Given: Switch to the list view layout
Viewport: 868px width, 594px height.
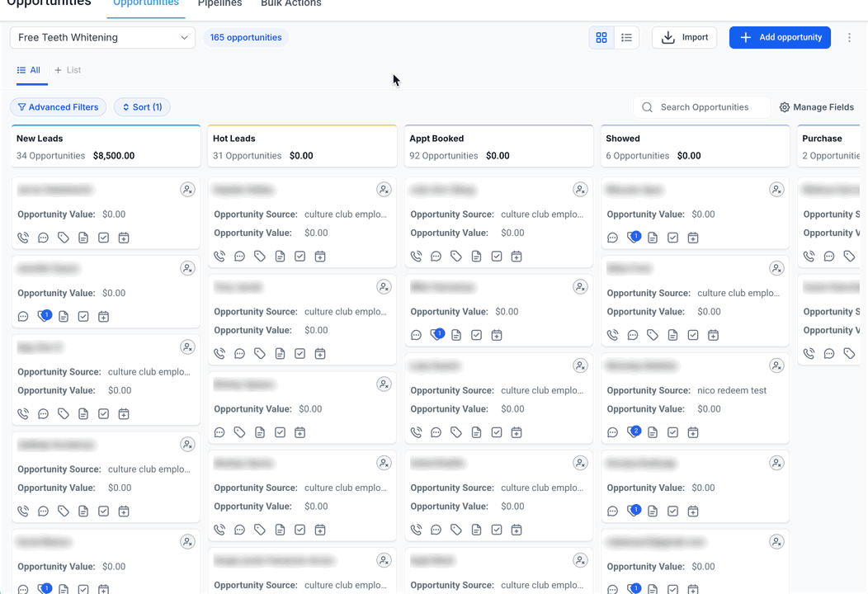Looking at the screenshot, I should tap(626, 38).
